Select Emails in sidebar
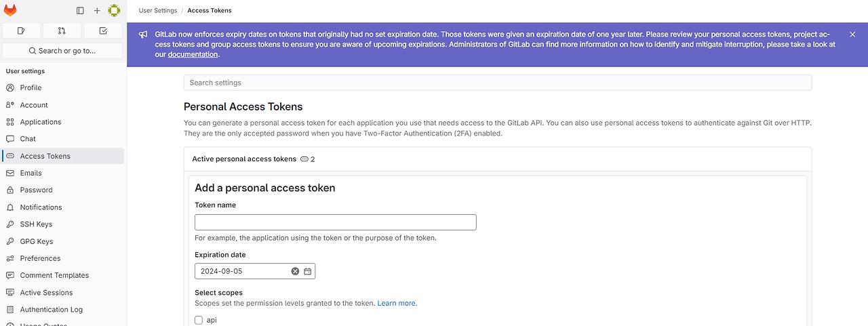The height and width of the screenshot is (326, 868). tap(62, 173)
